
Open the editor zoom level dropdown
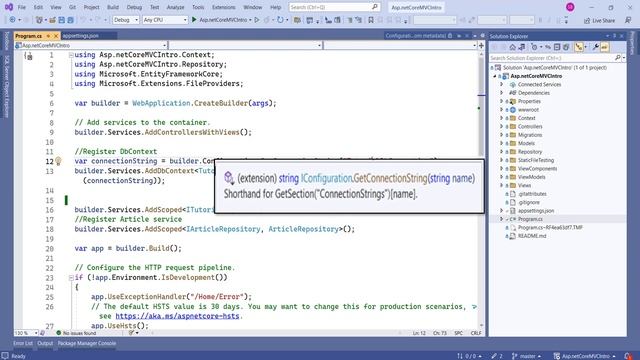[26, 333]
